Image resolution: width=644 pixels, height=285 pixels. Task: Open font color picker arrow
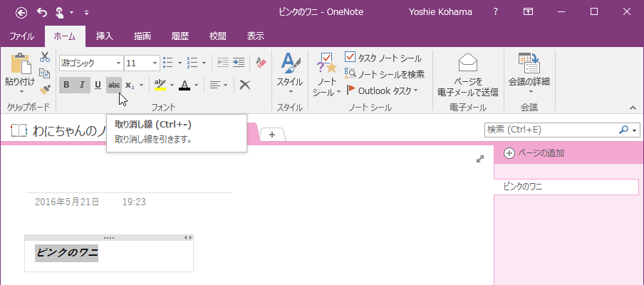[196, 85]
